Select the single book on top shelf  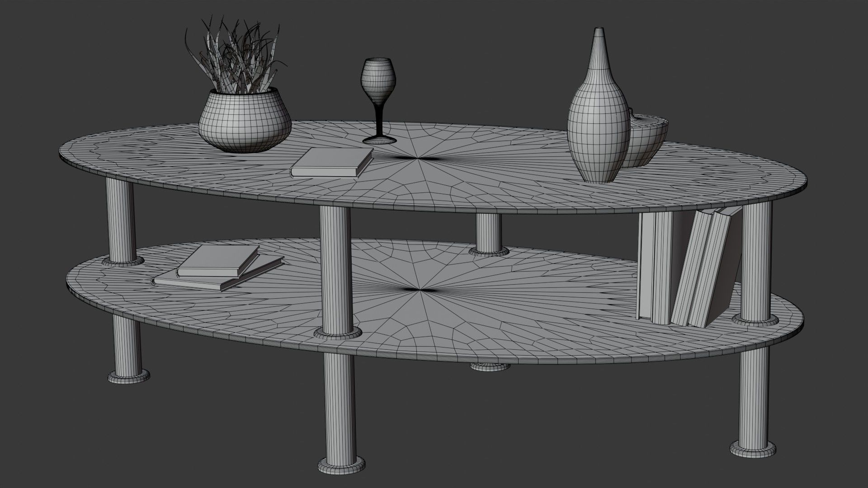click(331, 162)
